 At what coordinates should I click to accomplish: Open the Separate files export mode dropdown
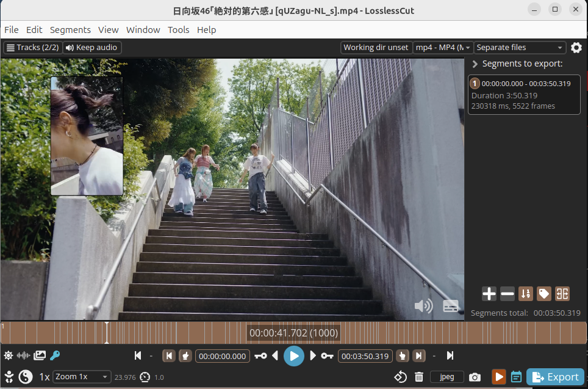pyautogui.click(x=519, y=48)
